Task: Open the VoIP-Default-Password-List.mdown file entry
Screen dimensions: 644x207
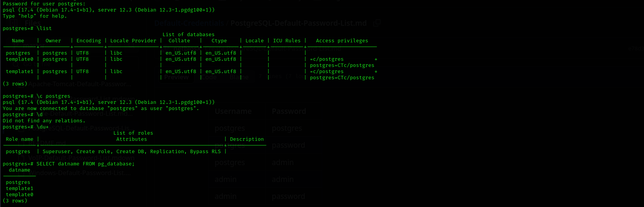Action: [81, 158]
